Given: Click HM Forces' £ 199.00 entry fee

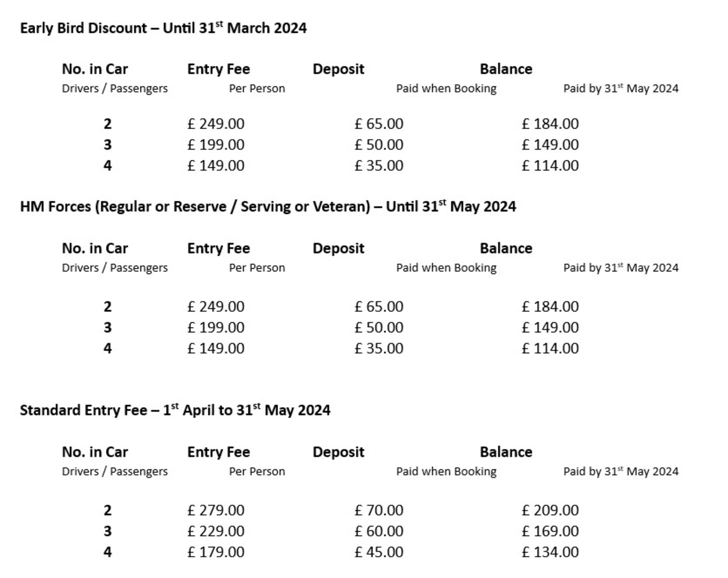Looking at the screenshot, I should coord(216,328).
